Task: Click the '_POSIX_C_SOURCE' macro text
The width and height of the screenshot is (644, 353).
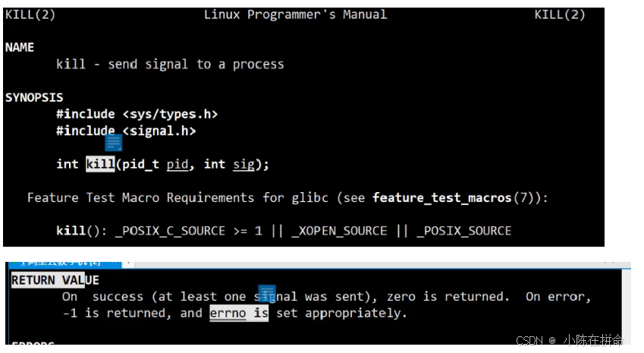Action: point(170,231)
